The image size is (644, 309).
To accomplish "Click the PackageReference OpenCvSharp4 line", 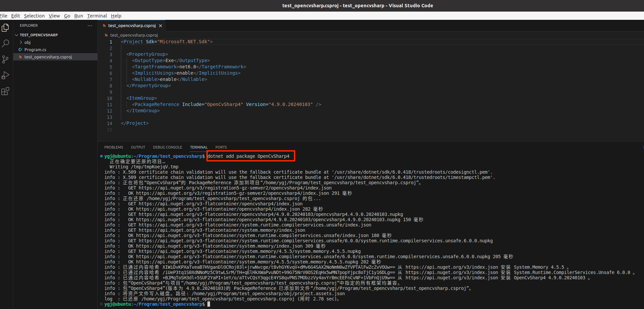I will 227,104.
